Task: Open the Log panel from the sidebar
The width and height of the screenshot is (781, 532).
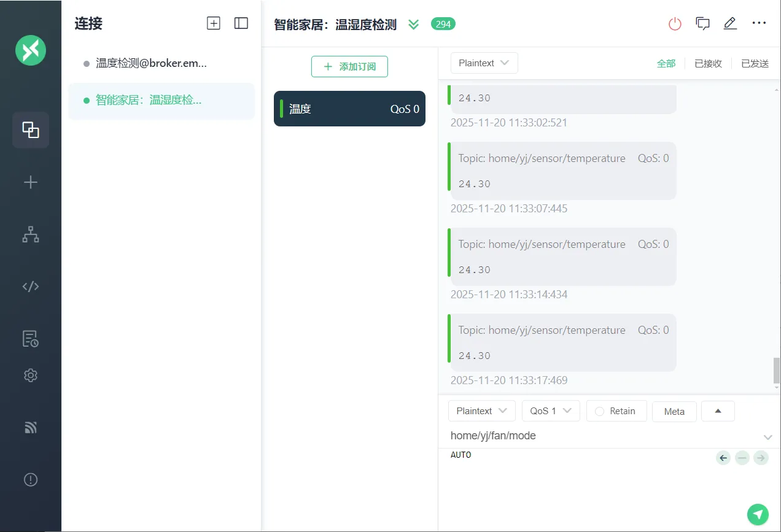Action: coord(31,338)
